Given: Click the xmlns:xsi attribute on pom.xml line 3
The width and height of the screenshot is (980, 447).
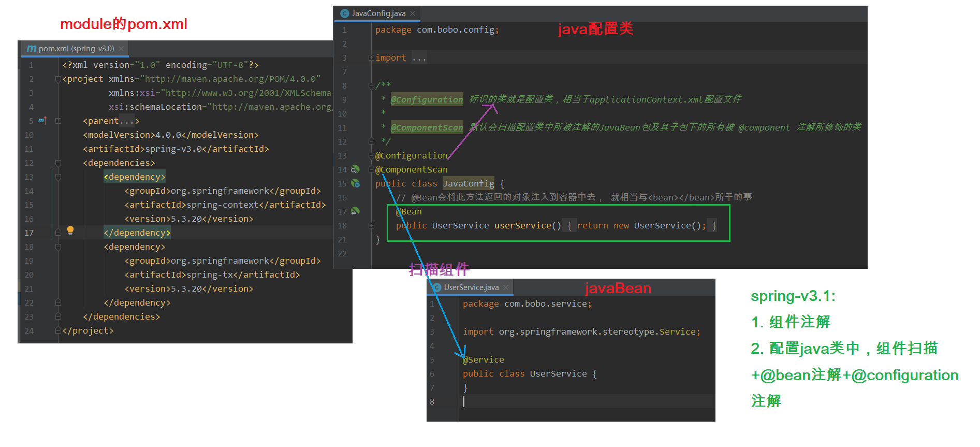Looking at the screenshot, I should 132,93.
